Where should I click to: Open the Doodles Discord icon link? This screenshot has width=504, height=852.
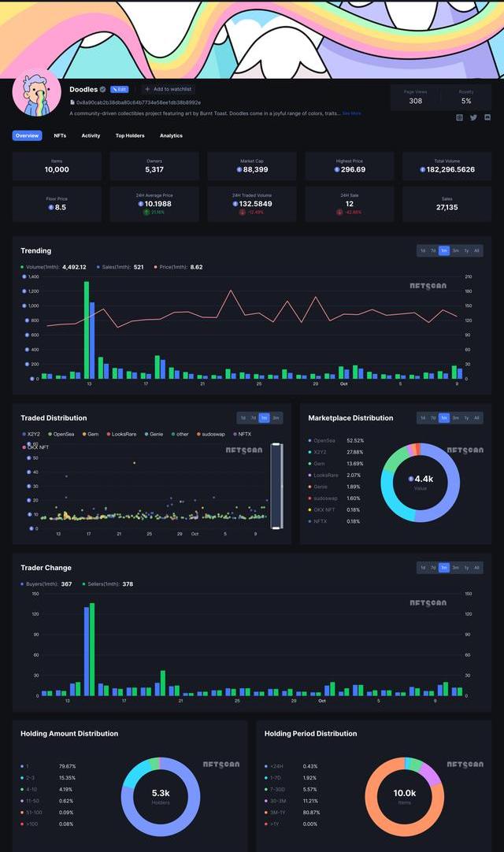pyautogui.click(x=487, y=117)
